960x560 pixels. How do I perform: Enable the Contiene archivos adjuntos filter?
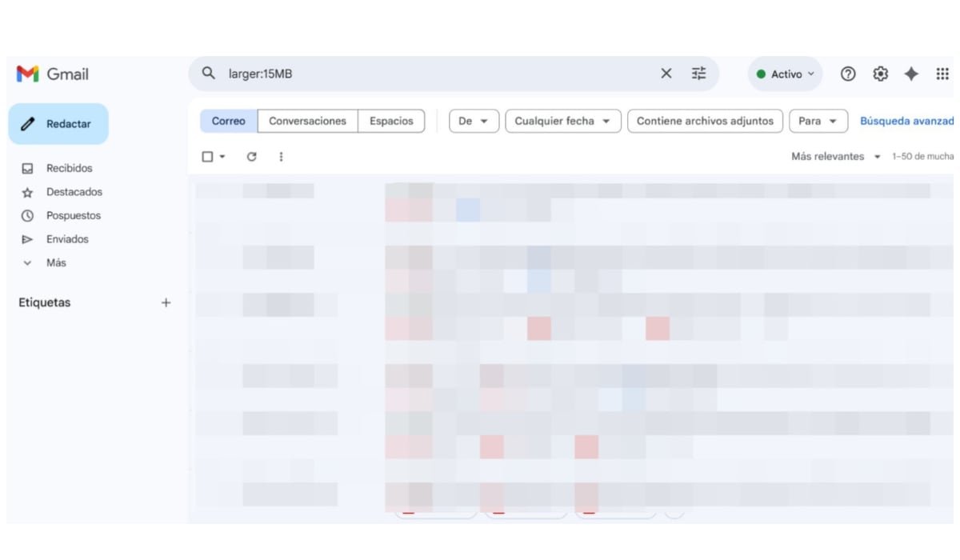coord(705,121)
